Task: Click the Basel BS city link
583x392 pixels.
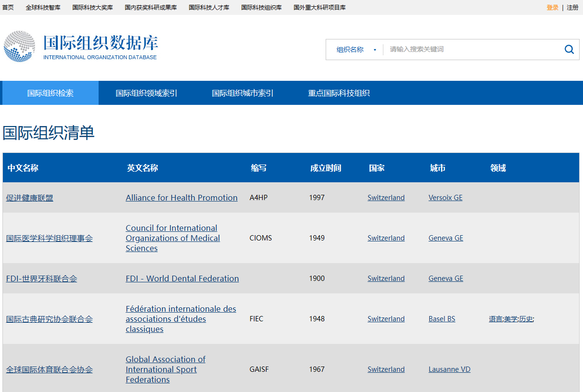Action: (x=442, y=319)
